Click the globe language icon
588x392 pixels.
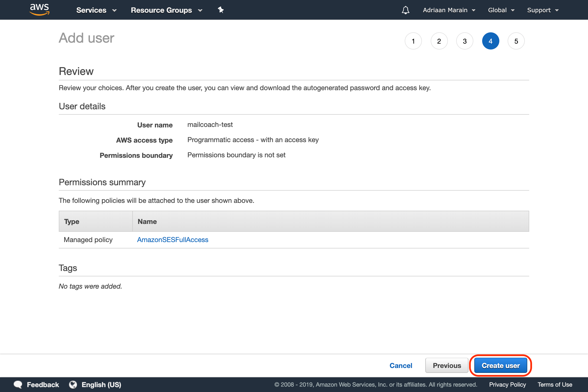click(73, 384)
